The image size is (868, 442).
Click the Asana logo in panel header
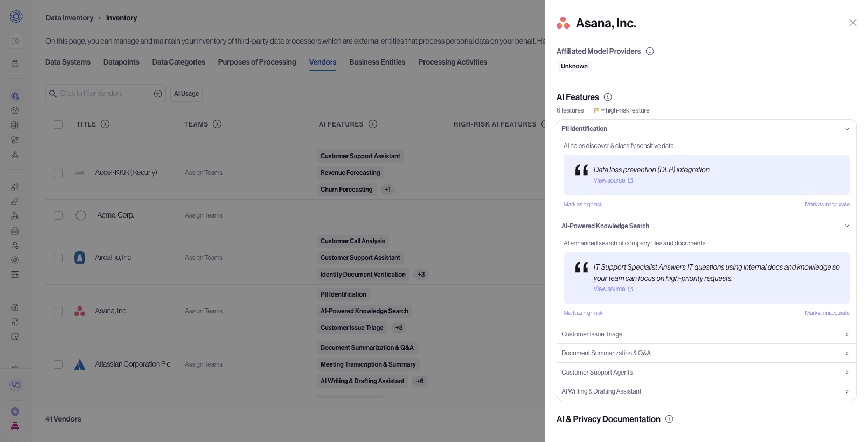tap(563, 23)
